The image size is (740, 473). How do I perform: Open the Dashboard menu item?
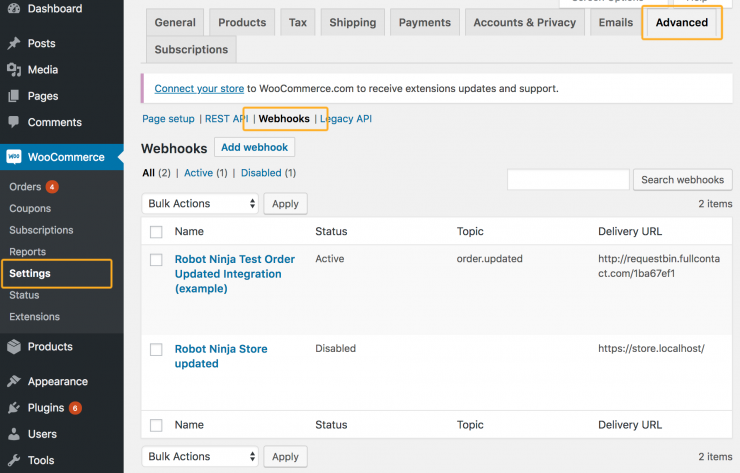55,8
